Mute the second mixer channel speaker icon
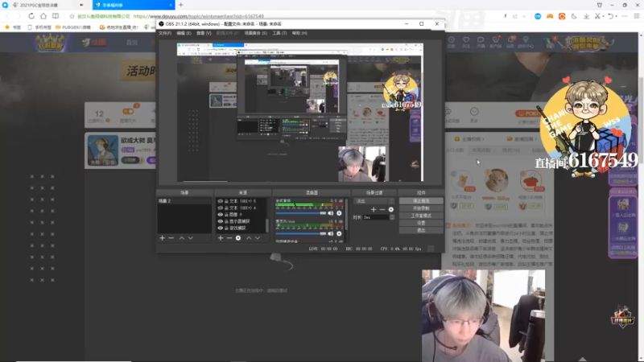Screen dimensions: 644x362 (331, 233)
